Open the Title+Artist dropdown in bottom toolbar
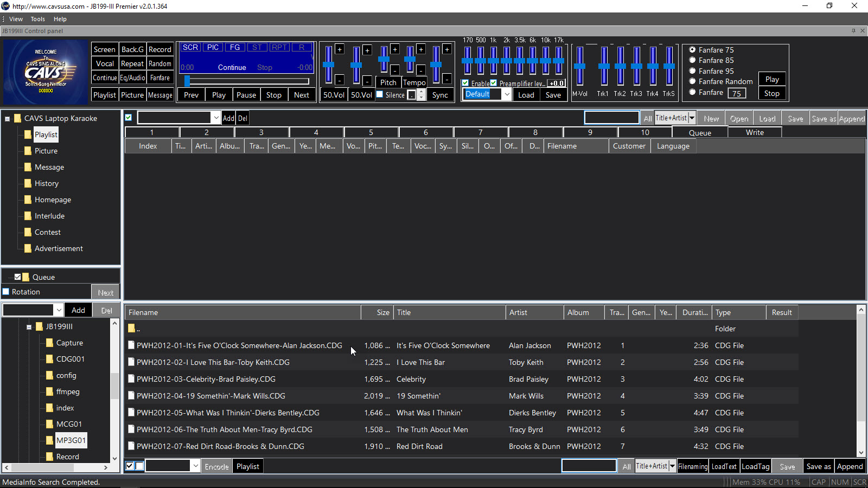The width and height of the screenshot is (868, 488). click(672, 466)
